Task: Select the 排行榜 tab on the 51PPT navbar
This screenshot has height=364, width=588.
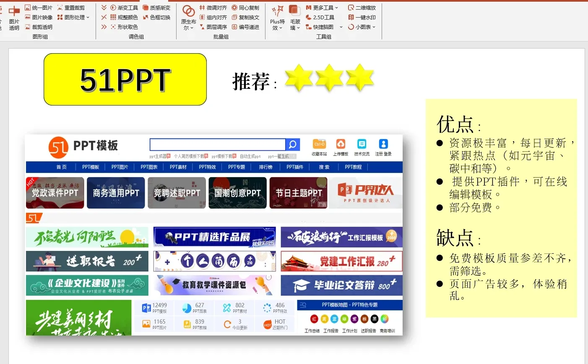Action: [x=265, y=167]
